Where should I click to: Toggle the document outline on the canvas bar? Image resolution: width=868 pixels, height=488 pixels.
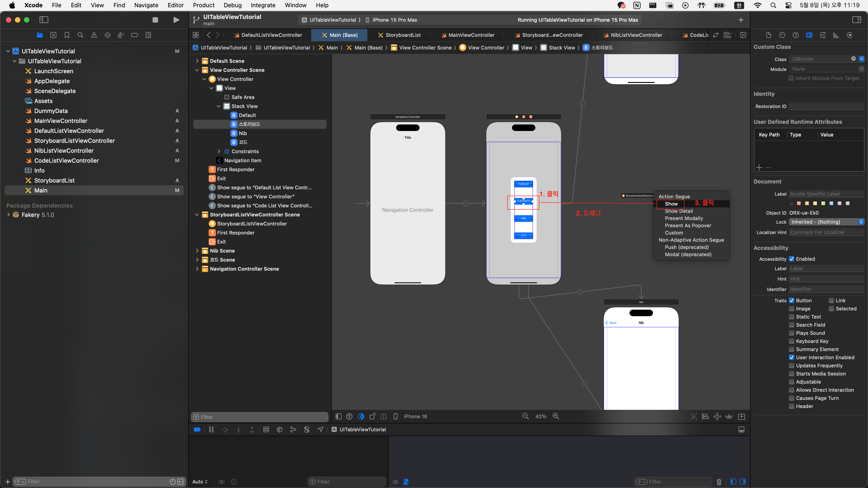click(x=339, y=416)
